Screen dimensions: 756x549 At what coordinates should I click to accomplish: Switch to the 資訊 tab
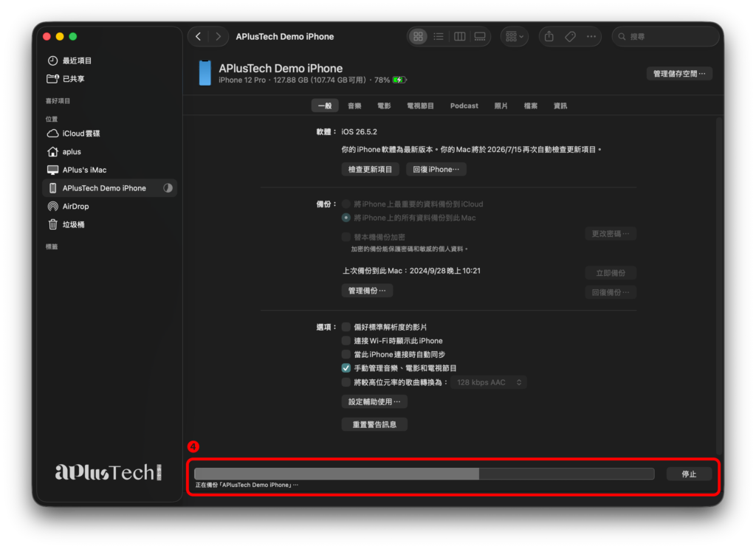pos(560,106)
